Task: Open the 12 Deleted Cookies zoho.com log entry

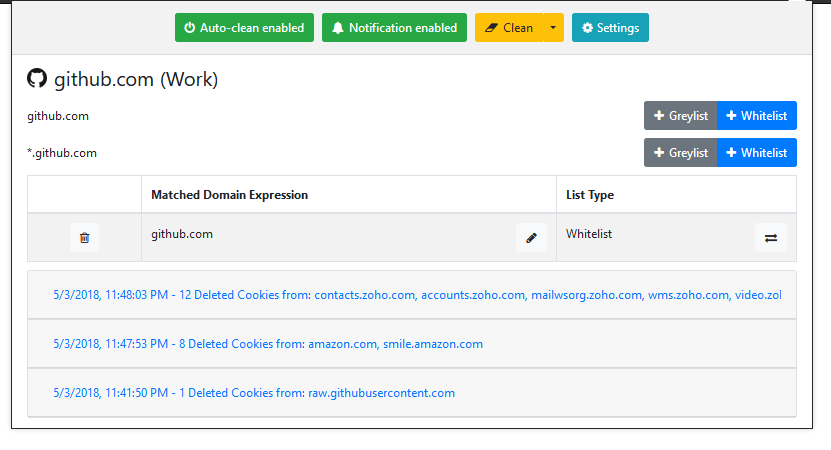Action: [412, 295]
